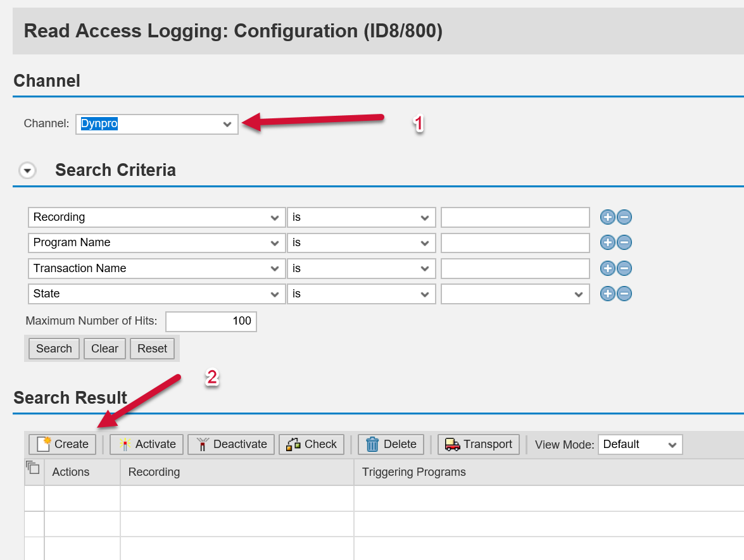This screenshot has width=744, height=560.
Task: Remove the State search criterion row
Action: tap(624, 294)
